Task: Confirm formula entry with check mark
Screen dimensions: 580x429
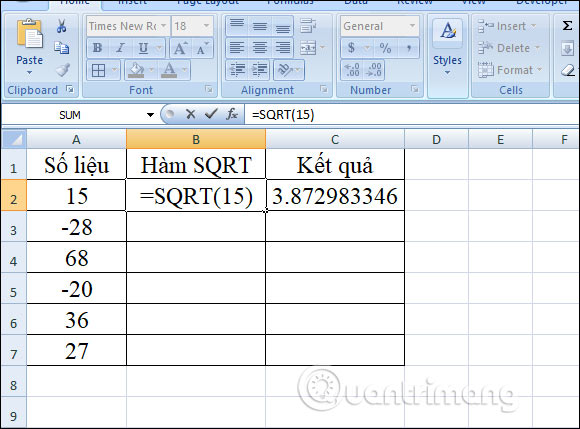Action: coord(210,114)
